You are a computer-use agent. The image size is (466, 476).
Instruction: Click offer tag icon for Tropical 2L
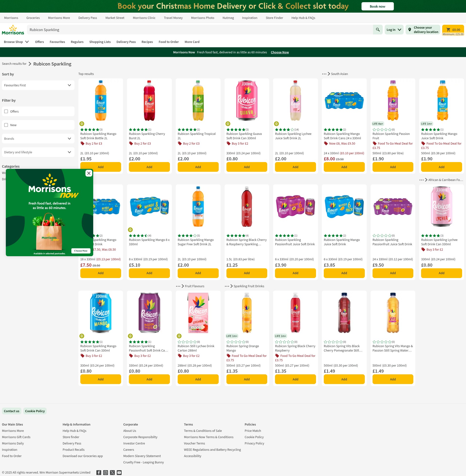180,144
